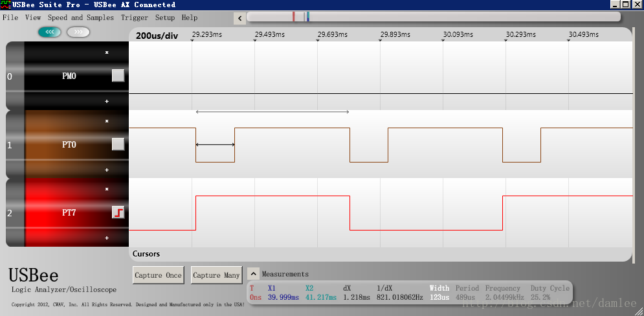Click the 30.493ms time marker

tap(583, 35)
